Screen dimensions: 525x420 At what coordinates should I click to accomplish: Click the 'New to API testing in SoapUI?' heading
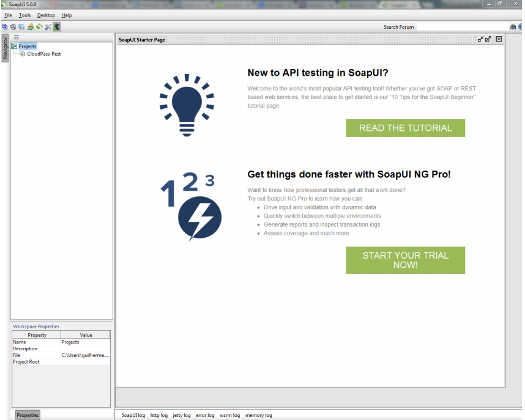pyautogui.click(x=318, y=73)
